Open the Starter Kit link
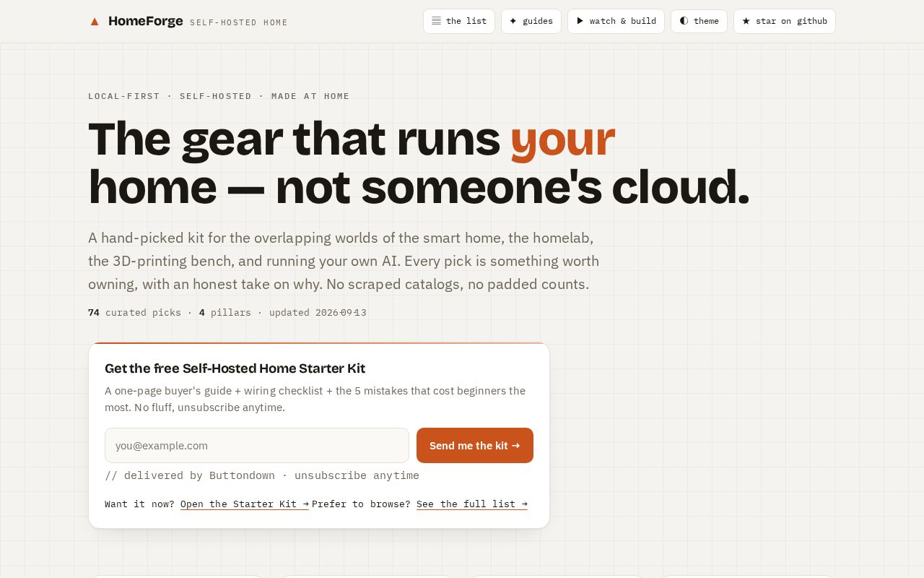This screenshot has width=924, height=578. click(245, 504)
